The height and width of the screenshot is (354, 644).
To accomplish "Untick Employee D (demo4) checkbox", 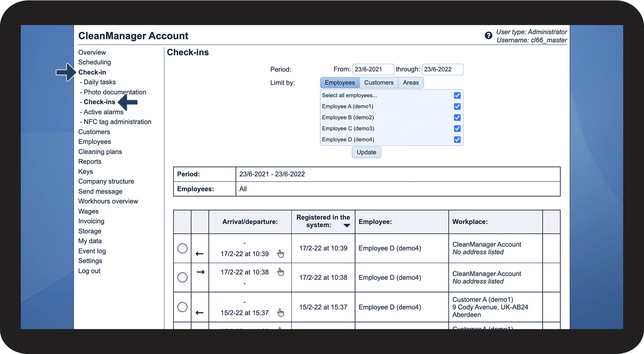I will 457,140.
